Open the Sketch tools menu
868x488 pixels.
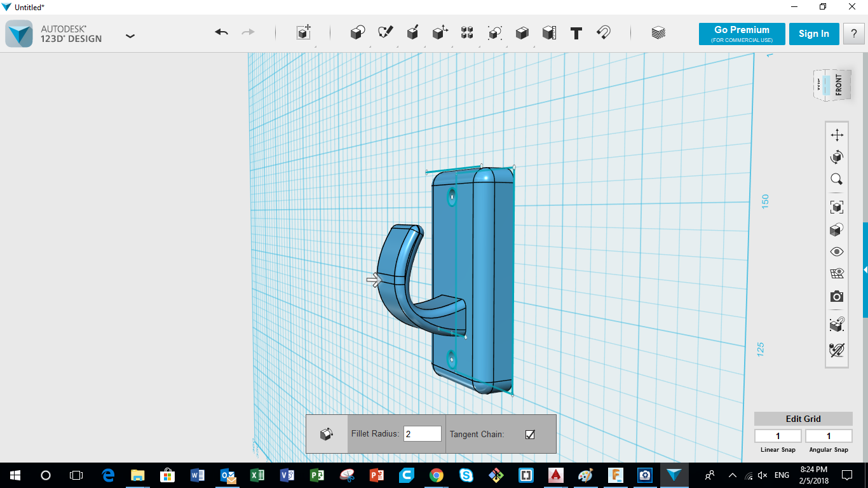click(x=385, y=33)
